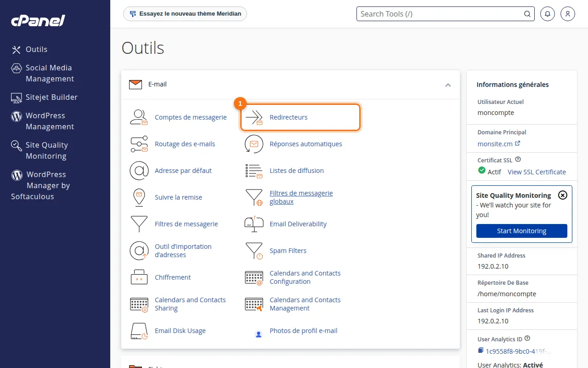
Task: Try the new Meridian theme button
Action: click(185, 14)
